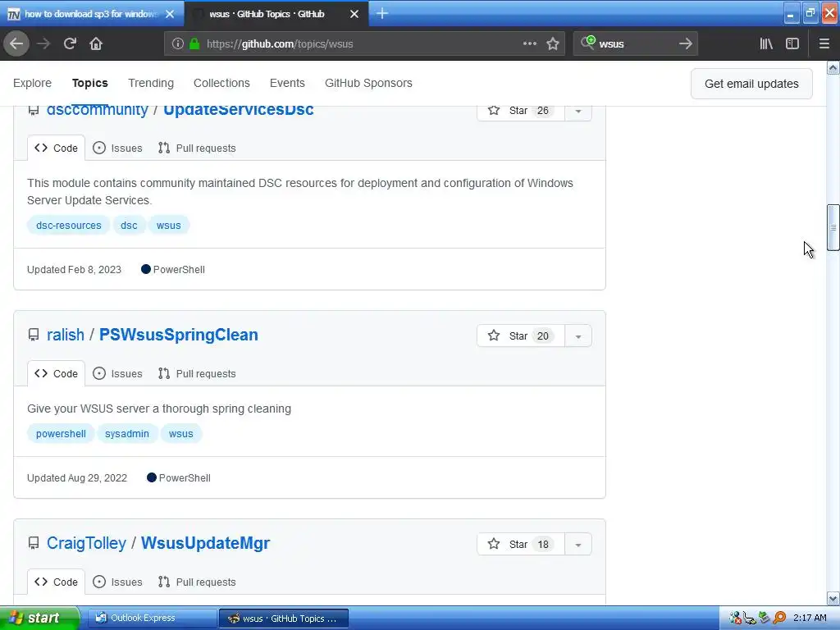This screenshot has width=840, height=630.
Task: Open Issues tab of PSWsusSpringClean
Action: (117, 373)
